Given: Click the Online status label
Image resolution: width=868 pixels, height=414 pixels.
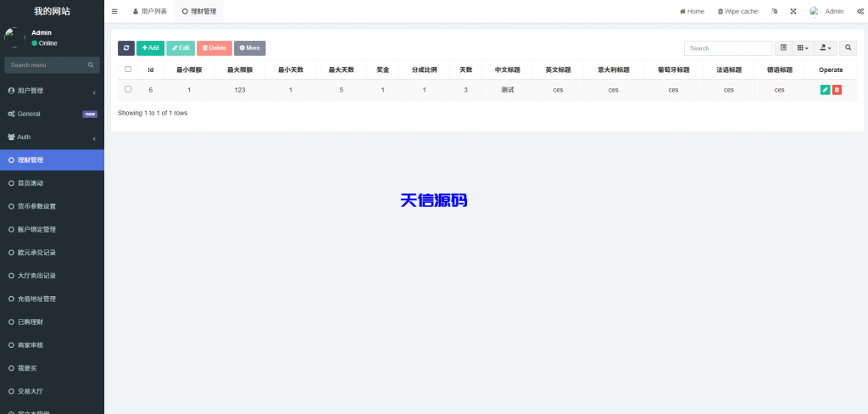Looking at the screenshot, I should pyautogui.click(x=44, y=43).
